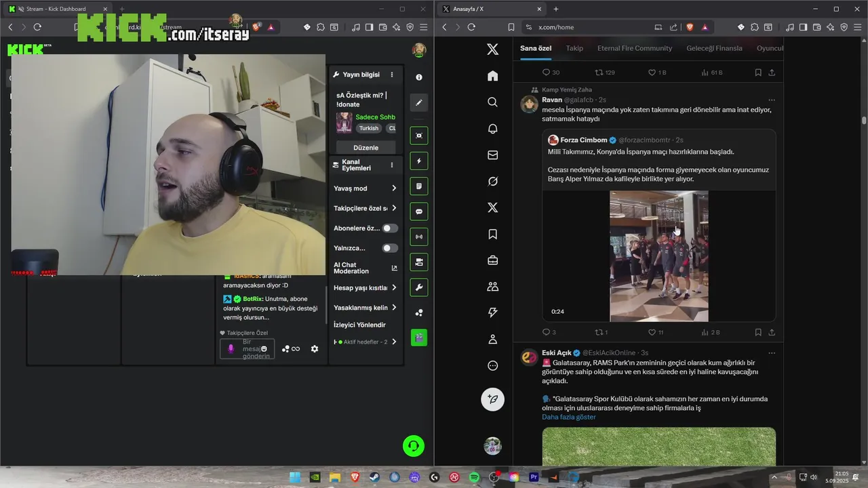Image resolution: width=868 pixels, height=488 pixels.
Task: Click the camera icon in Kick sidebar
Action: pos(419,262)
